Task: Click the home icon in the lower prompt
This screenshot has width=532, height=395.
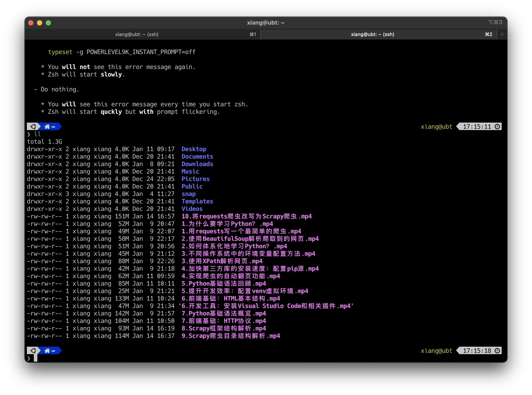Action: [x=47, y=351]
